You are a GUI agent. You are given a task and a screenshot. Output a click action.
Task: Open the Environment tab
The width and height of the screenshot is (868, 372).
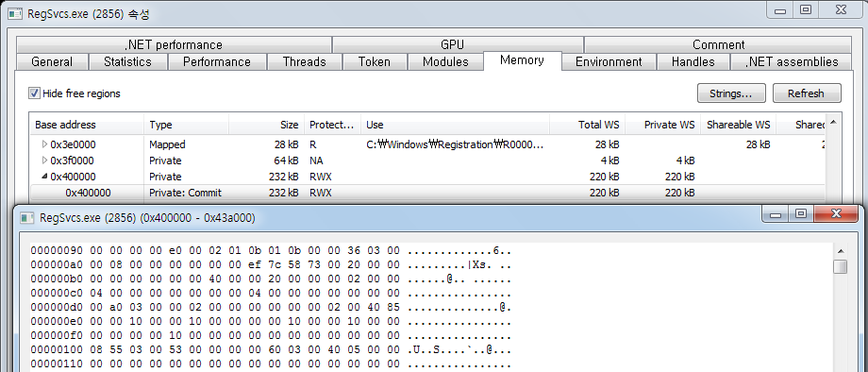[609, 61]
